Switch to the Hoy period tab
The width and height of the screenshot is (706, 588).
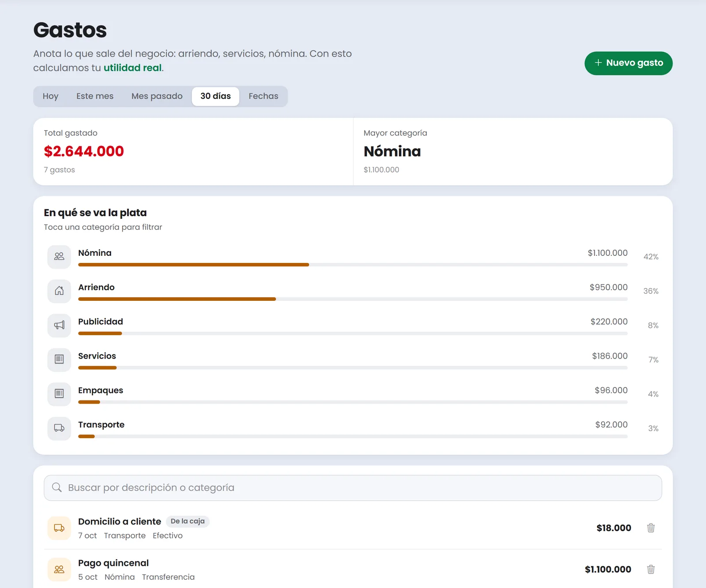[x=51, y=96]
